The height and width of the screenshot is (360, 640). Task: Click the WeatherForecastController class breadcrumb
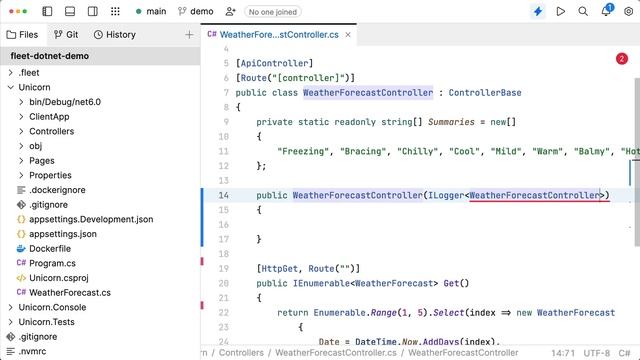point(463,353)
